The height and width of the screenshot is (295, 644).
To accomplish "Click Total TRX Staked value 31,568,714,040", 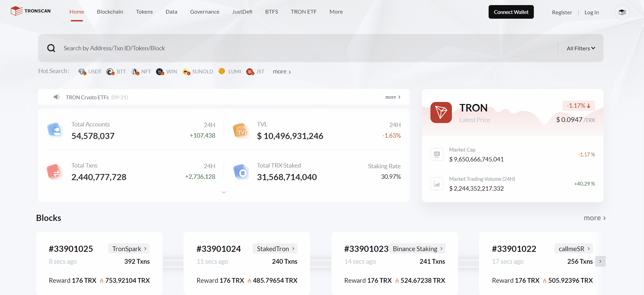I will (x=287, y=177).
